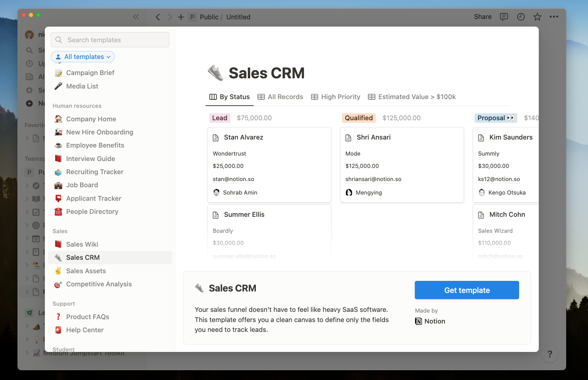Open the three-dot more menu
Viewport: 588px width, 380px height.
(554, 17)
